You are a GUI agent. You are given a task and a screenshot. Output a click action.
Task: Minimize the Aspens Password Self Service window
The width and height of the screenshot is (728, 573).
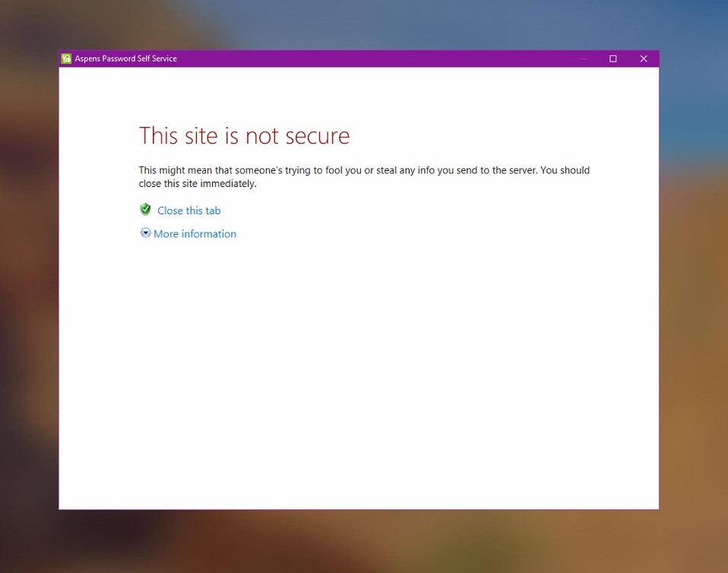pos(583,59)
